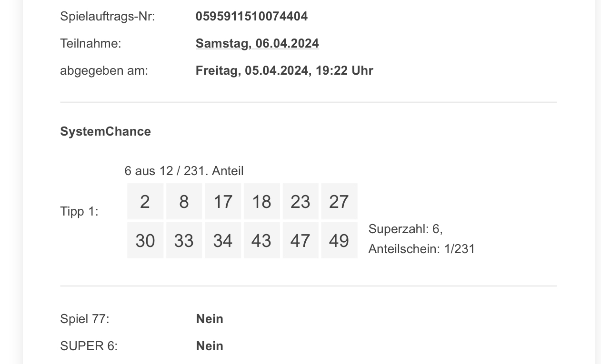601x364 pixels.
Task: Select lottery number 34 tile
Action: pyautogui.click(x=223, y=240)
